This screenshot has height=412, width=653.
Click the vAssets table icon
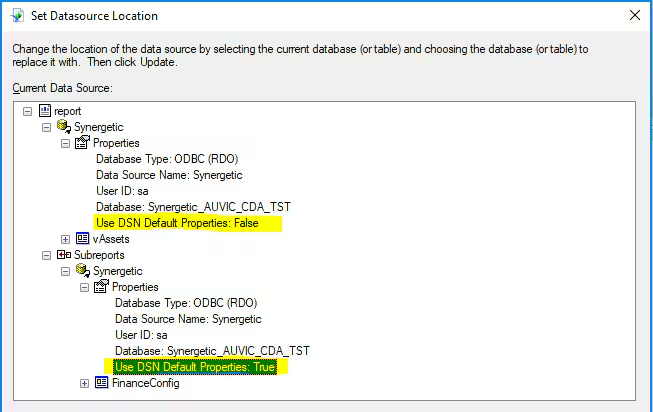coord(82,239)
